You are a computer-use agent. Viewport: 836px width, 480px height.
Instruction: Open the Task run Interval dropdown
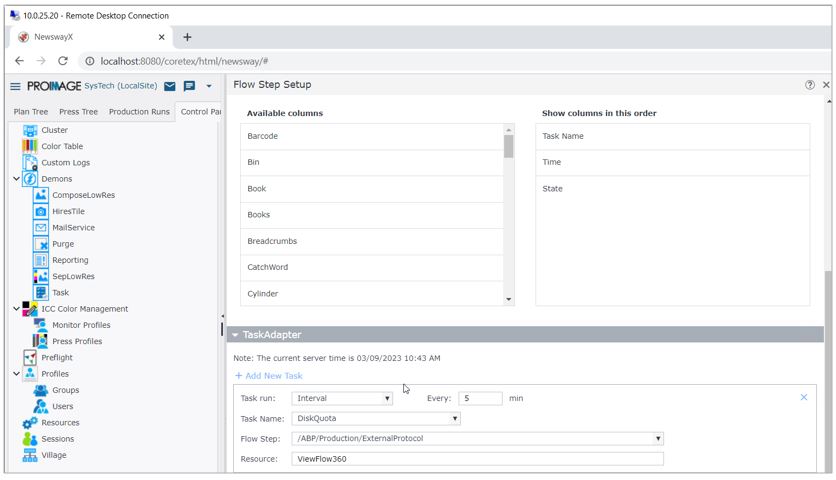(x=342, y=398)
